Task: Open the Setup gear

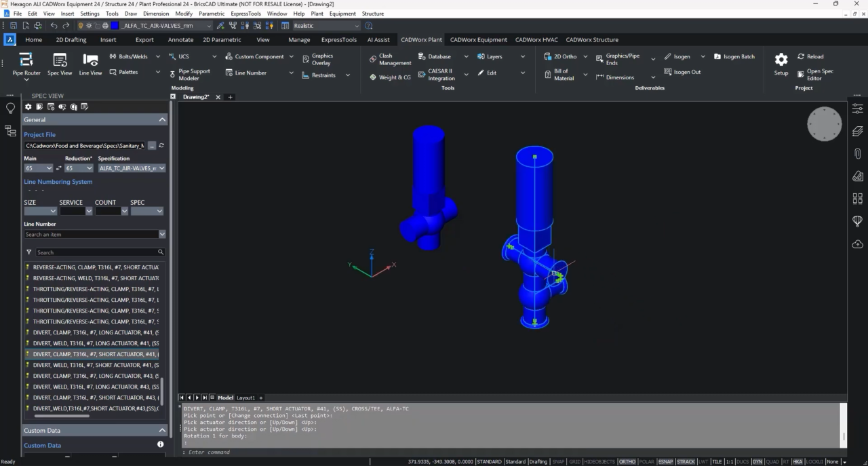Action: pyautogui.click(x=781, y=64)
